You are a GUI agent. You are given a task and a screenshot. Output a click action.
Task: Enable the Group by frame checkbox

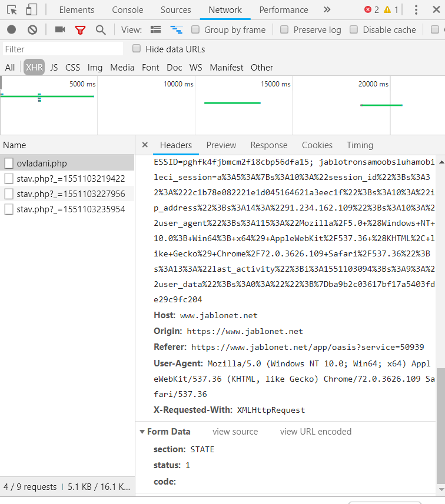pyautogui.click(x=194, y=29)
